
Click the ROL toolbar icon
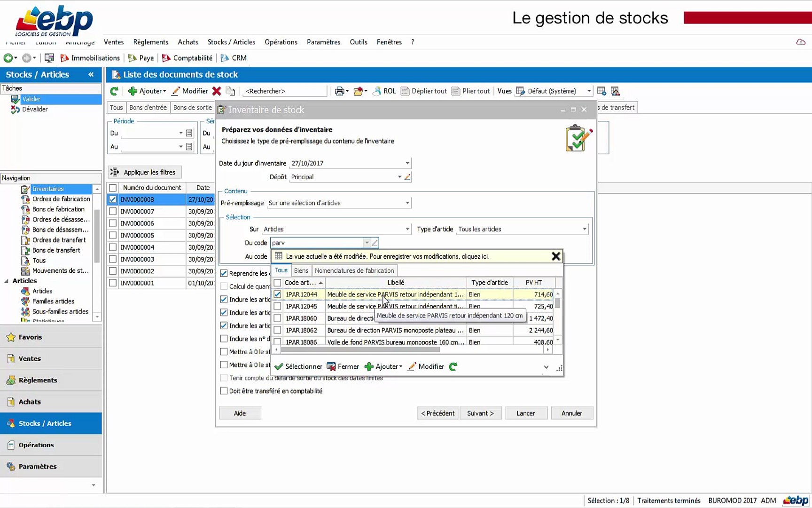point(384,91)
